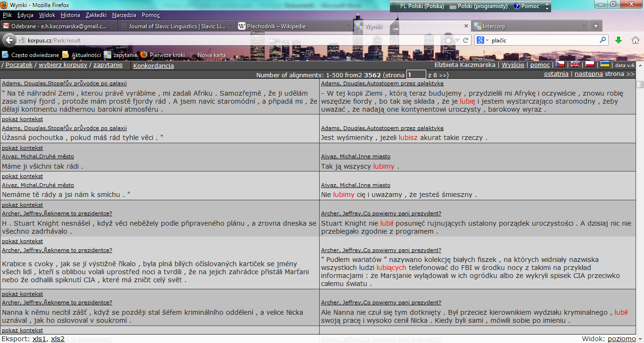Click the language bar Pomoc help icon
This screenshot has height=343, width=644.
tap(526, 6)
